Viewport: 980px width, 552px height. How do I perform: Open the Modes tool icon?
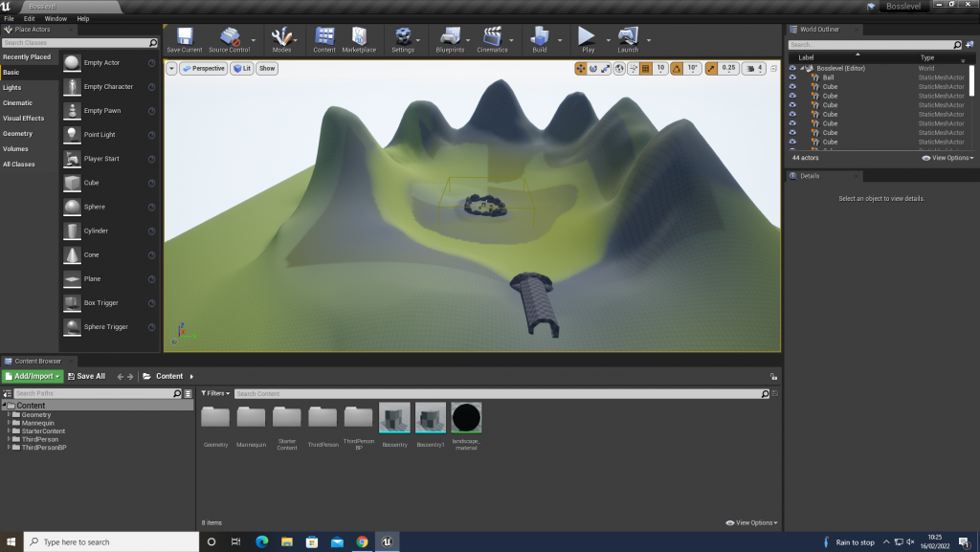pos(281,36)
